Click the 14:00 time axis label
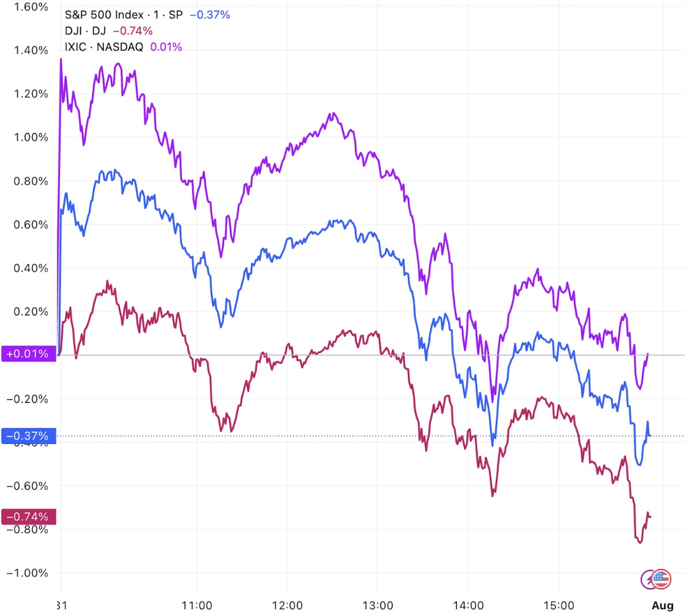Viewport: 685px width, 616px height. [468, 606]
